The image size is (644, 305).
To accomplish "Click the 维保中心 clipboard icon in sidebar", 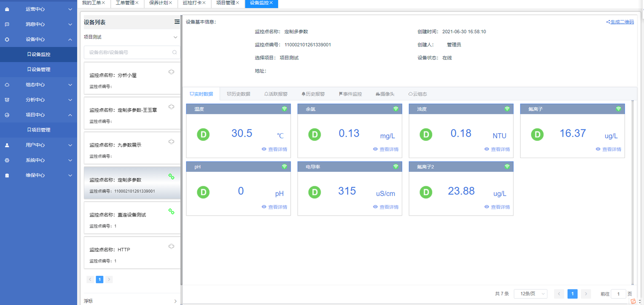I will click(x=7, y=175).
